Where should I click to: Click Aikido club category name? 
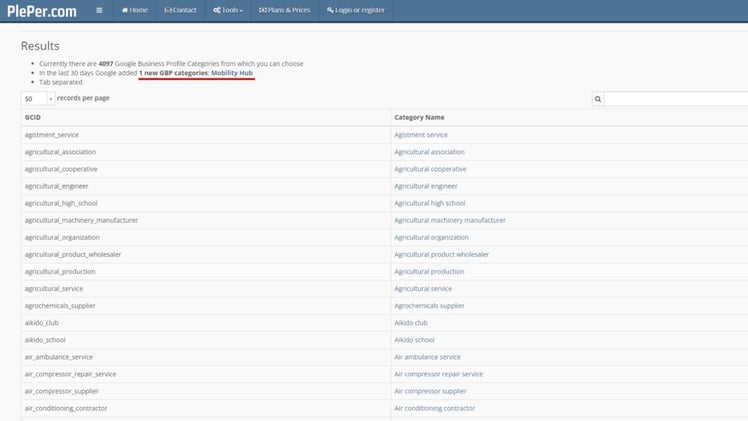pos(411,323)
